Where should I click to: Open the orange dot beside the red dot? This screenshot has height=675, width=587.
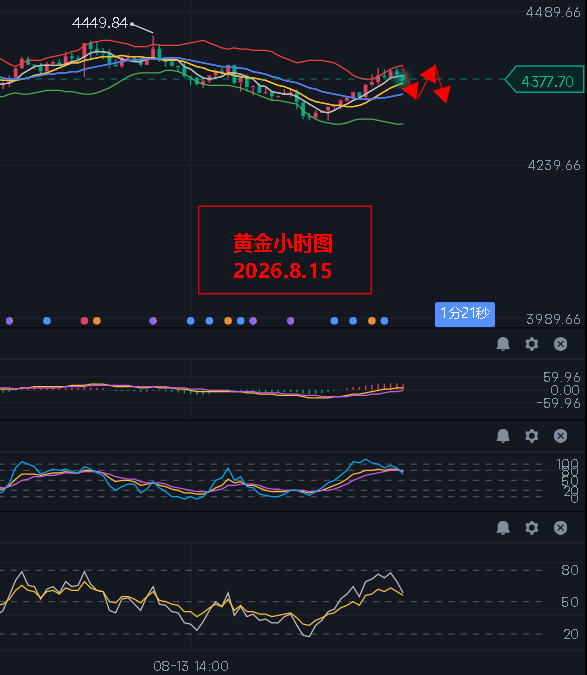click(x=97, y=321)
